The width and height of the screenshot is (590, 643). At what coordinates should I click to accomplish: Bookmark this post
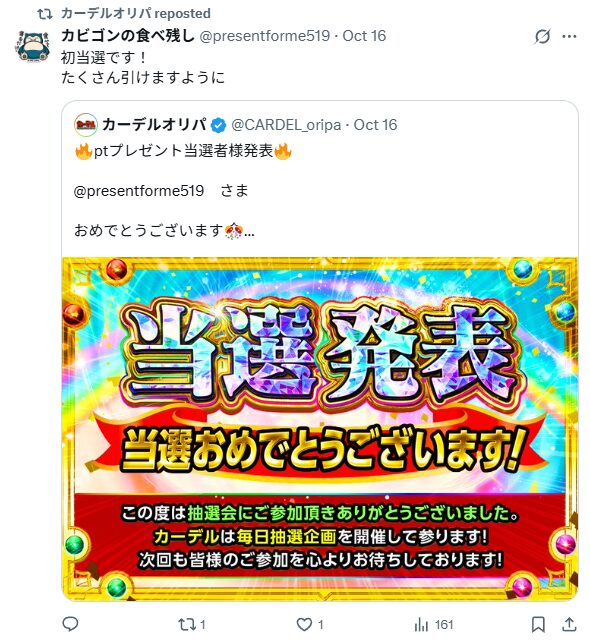point(538,625)
